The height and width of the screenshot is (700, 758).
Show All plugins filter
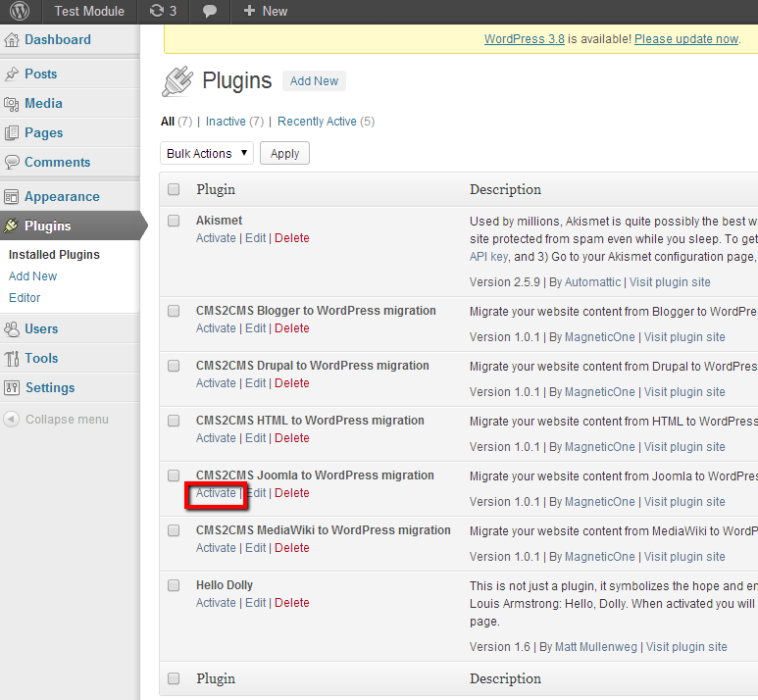pyautogui.click(x=168, y=122)
